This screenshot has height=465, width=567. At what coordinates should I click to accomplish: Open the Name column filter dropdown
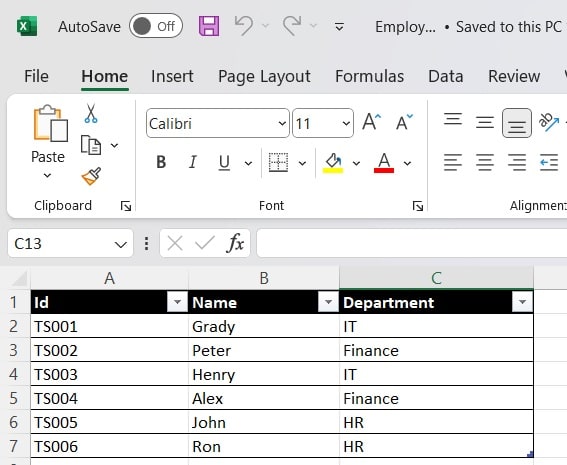(328, 302)
